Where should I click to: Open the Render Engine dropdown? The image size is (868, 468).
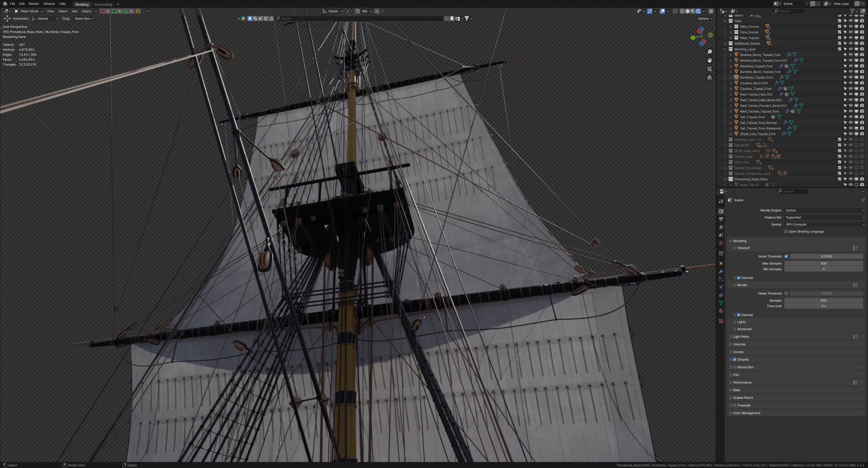[825, 210]
